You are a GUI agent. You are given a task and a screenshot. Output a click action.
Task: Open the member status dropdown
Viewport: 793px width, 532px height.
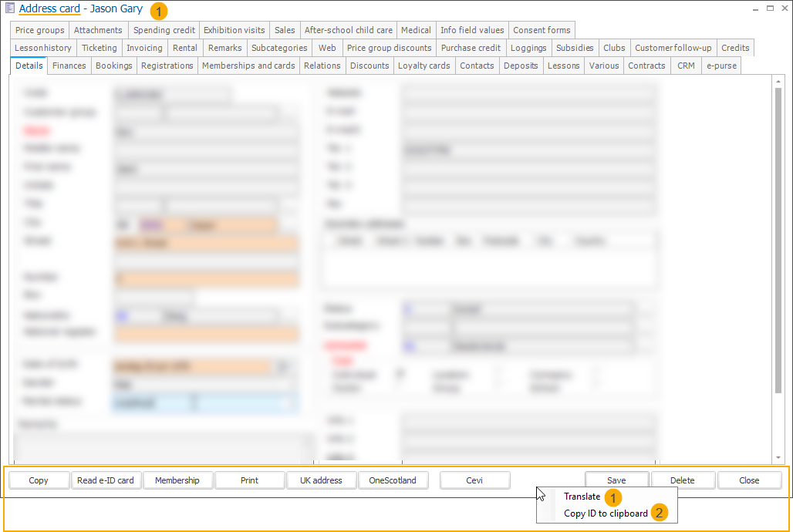click(285, 402)
